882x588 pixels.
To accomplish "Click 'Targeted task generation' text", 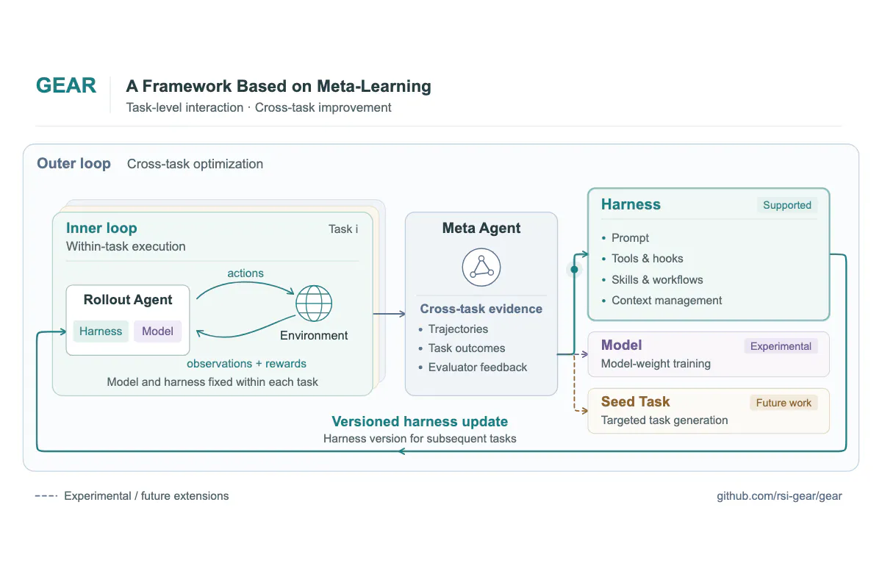I will (x=664, y=420).
